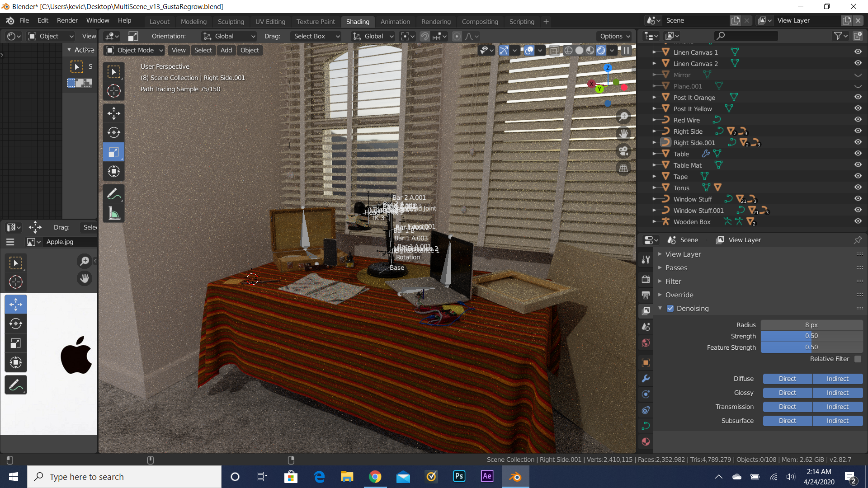
Task: Open the Output properties tab
Action: [646, 295]
